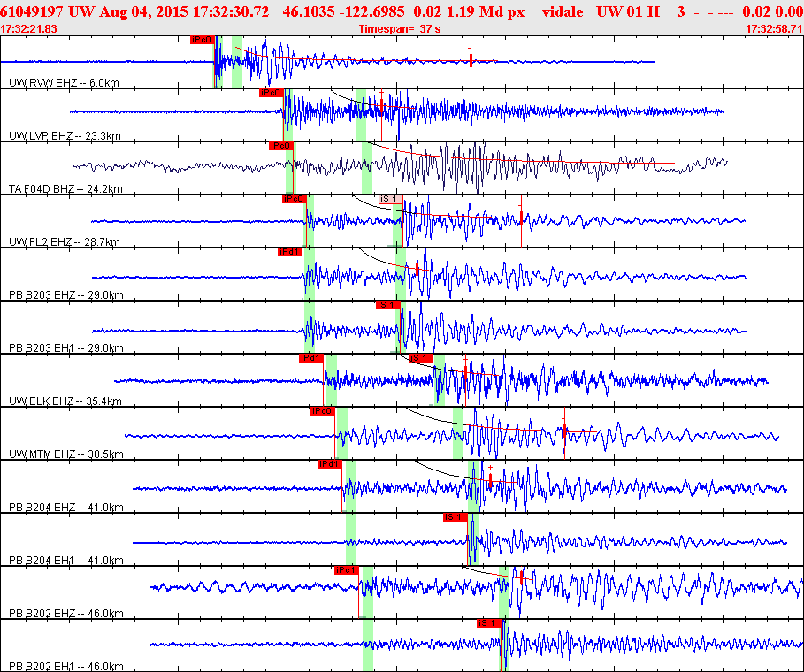Click the station label UW LVP EHZ -- 23.3km
804x672 pixels.
(x=65, y=136)
